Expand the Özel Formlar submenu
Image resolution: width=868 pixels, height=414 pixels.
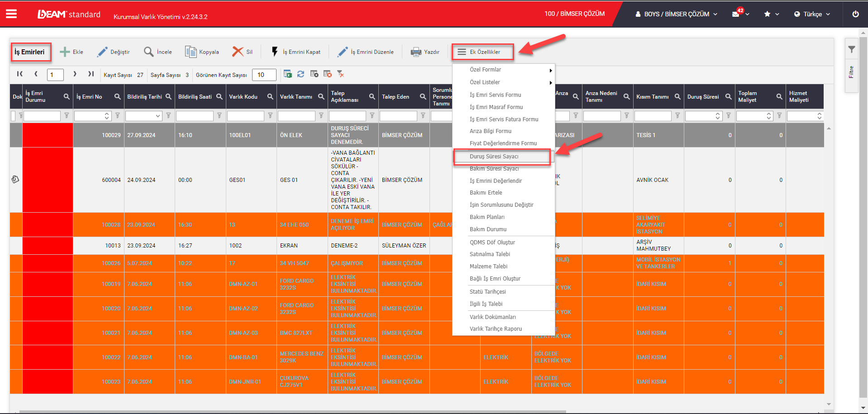click(504, 70)
